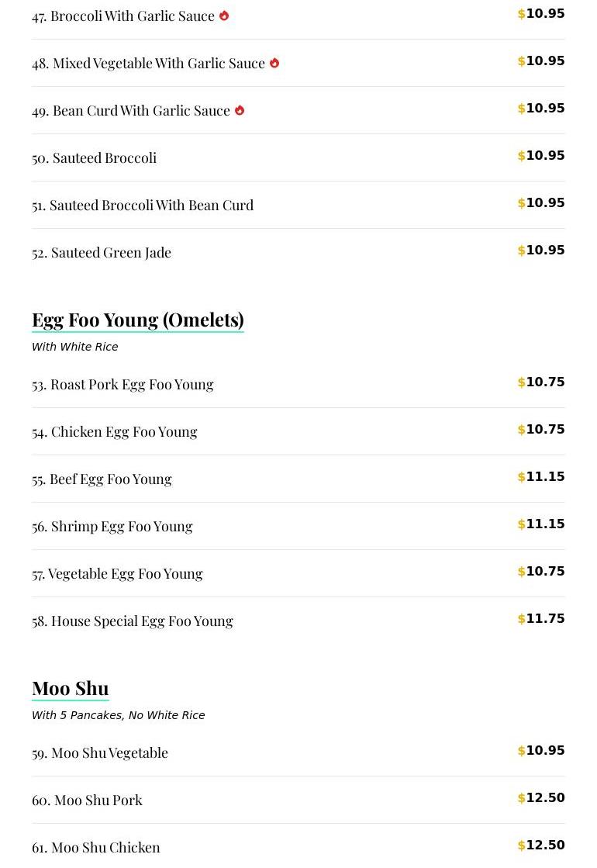
Task: Choose 52. Sauteed Green Jade
Action: (x=102, y=252)
